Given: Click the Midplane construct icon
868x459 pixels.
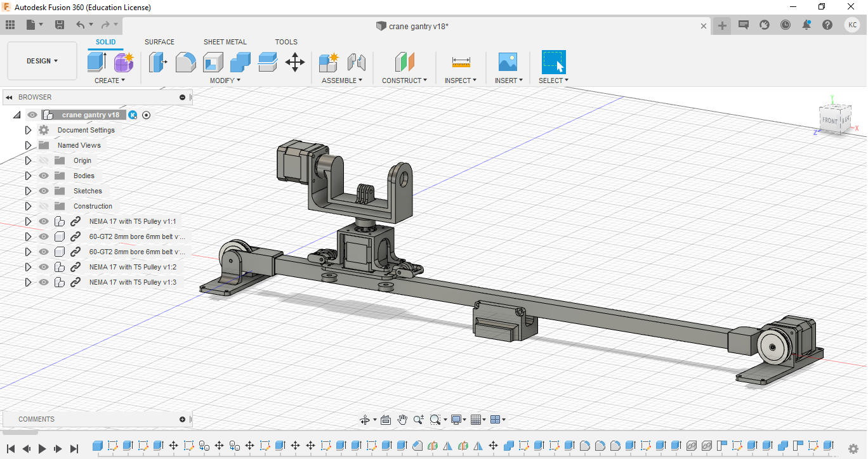Looking at the screenshot, I should (404, 62).
